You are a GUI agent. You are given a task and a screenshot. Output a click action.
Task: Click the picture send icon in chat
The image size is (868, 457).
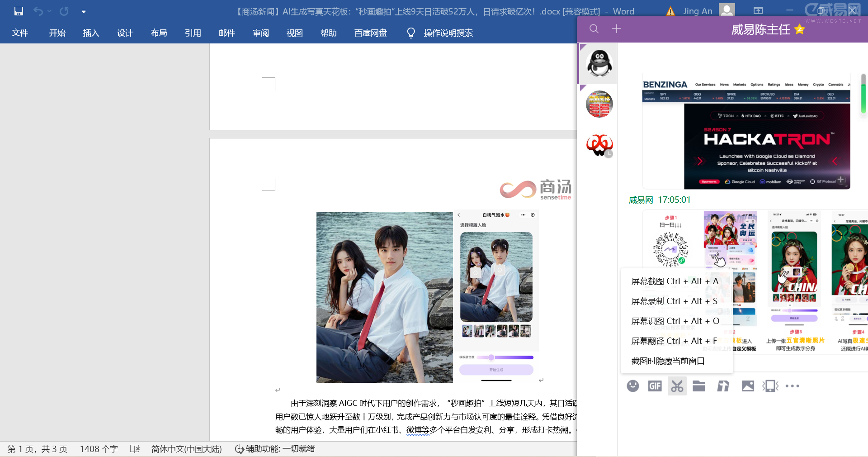tap(748, 386)
